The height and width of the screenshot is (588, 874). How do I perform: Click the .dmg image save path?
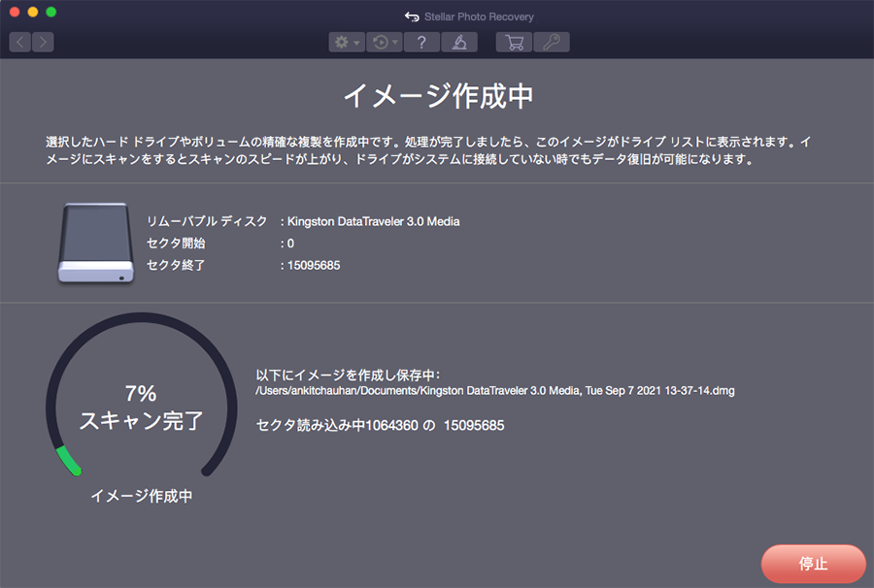495,391
